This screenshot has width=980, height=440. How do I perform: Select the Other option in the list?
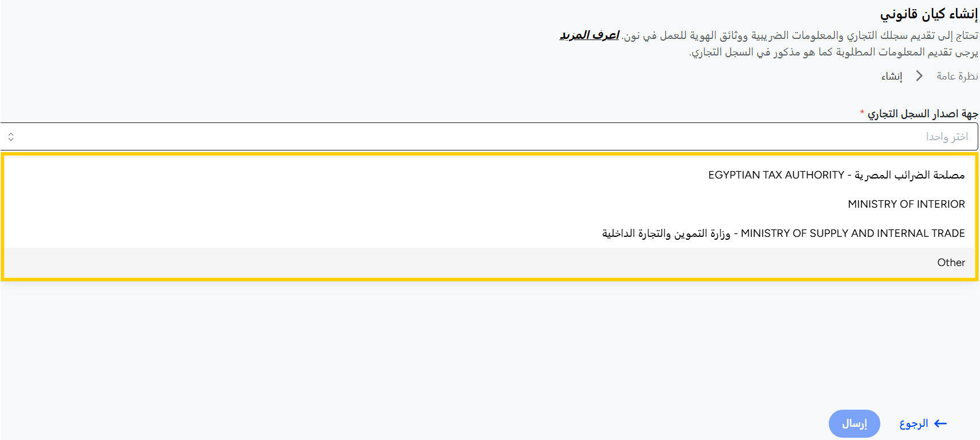coord(951,263)
